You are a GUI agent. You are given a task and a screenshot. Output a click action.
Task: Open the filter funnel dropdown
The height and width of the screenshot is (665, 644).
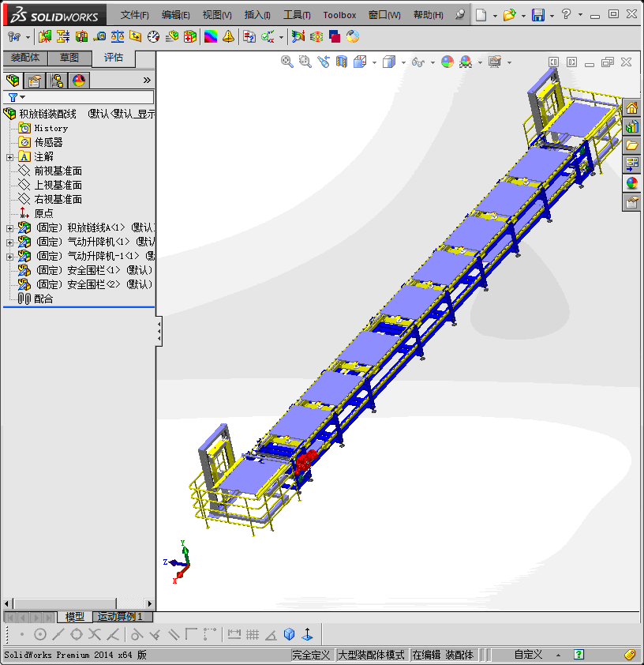tap(17, 98)
